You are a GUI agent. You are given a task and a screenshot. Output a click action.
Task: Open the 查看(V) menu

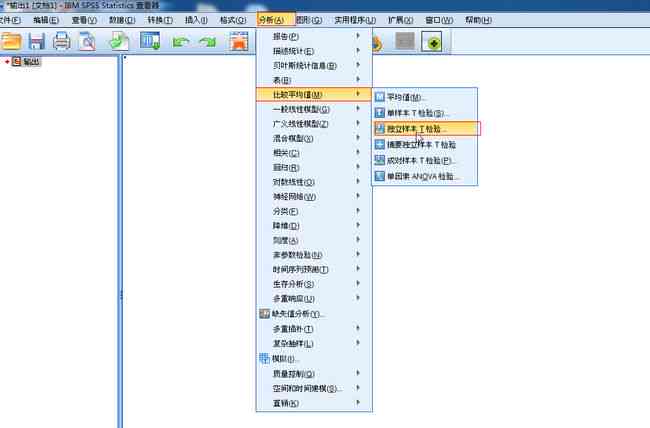point(84,20)
